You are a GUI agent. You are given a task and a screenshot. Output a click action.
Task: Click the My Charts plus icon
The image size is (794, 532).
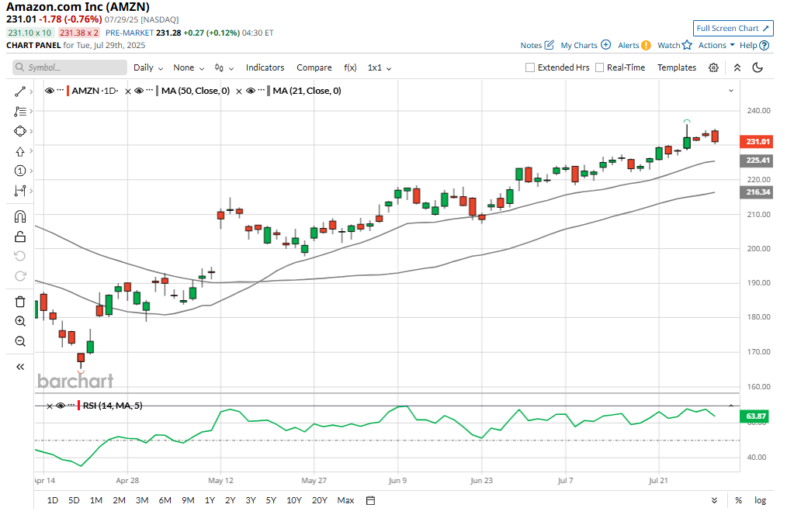(605, 44)
